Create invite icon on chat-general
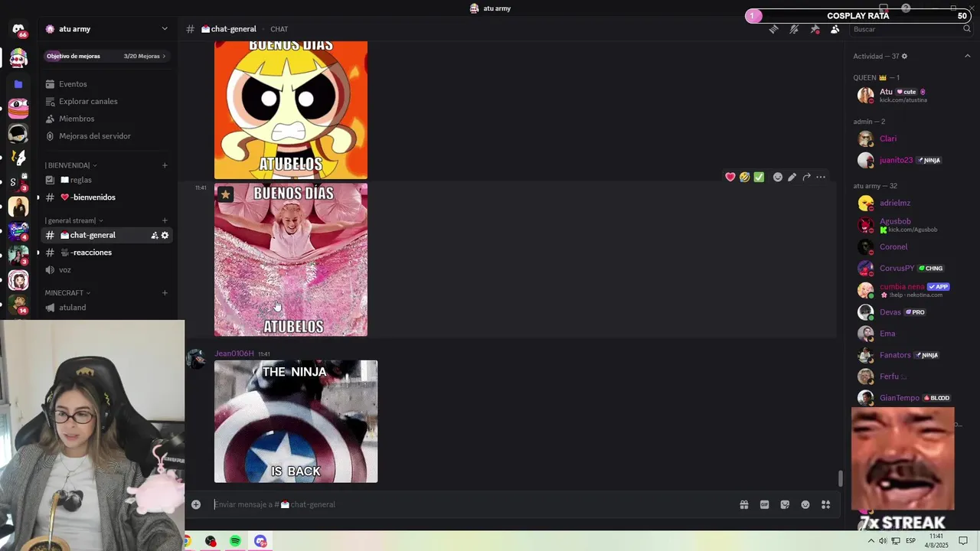 [154, 235]
